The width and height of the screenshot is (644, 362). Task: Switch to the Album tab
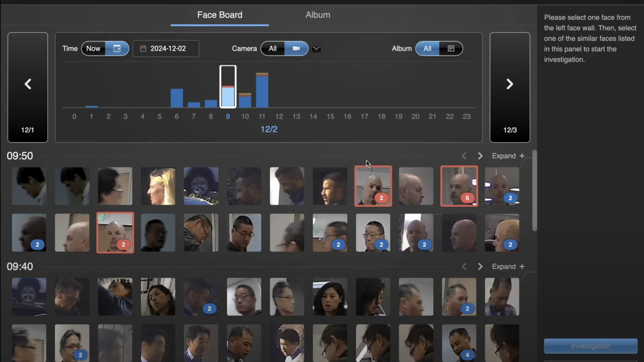tap(317, 15)
